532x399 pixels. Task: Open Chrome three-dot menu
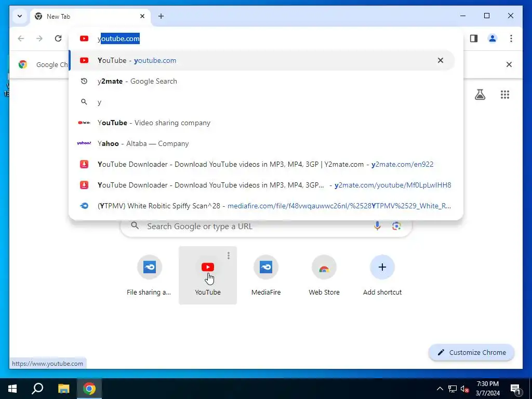click(x=511, y=38)
